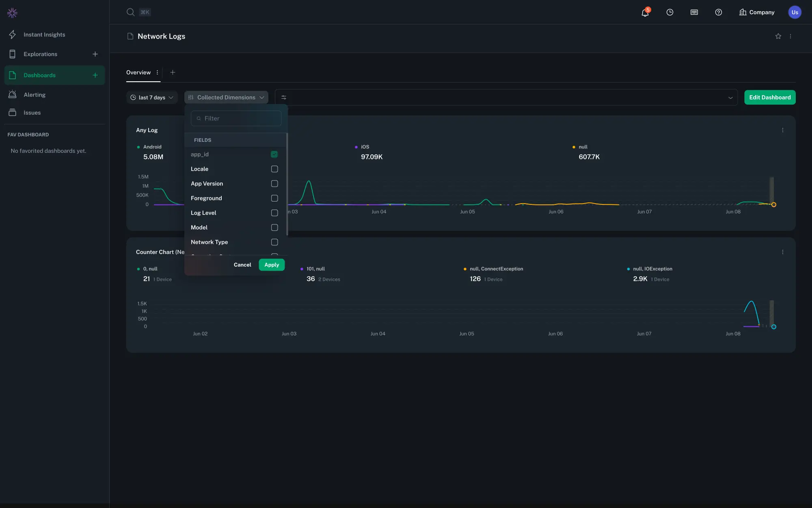
Task: Click the Edit Dashboard button
Action: [770, 98]
